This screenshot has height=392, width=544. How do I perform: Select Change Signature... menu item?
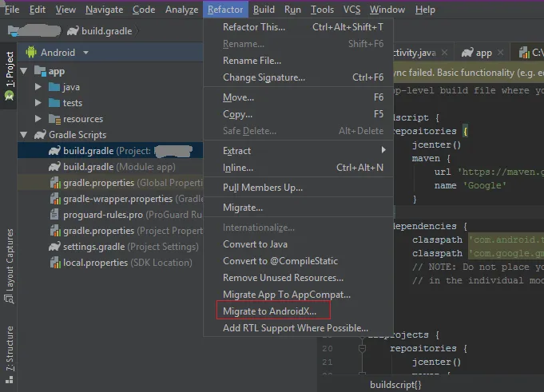click(x=299, y=77)
